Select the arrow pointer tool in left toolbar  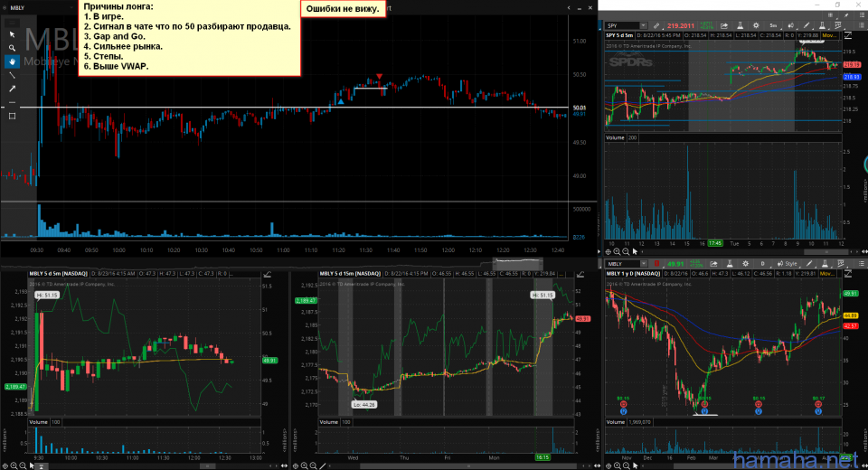(x=12, y=34)
